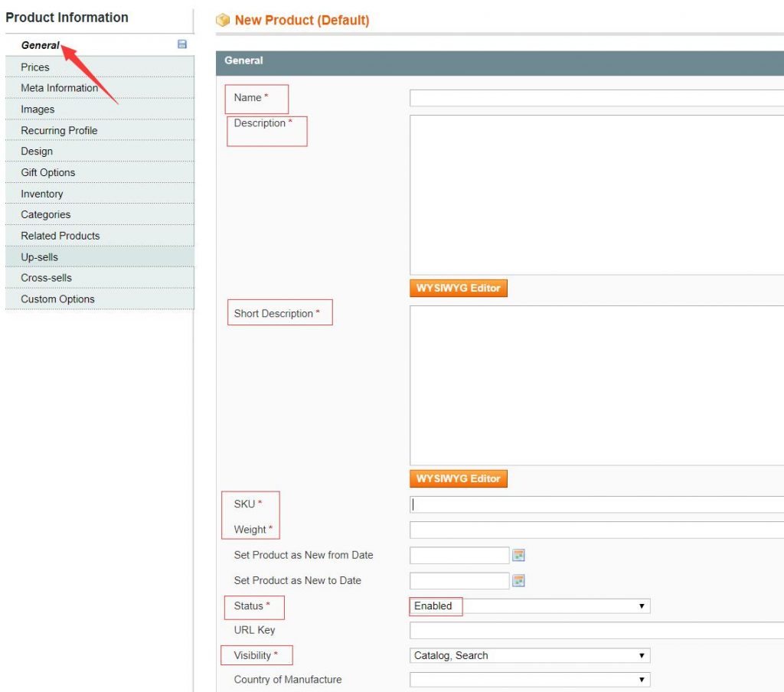Click inside the Short Description textarea
This screenshot has width=784, height=692.
coord(596,385)
